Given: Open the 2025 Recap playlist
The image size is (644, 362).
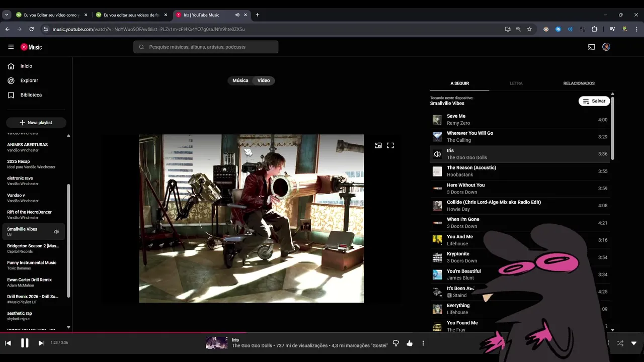Looking at the screenshot, I should coord(34,164).
